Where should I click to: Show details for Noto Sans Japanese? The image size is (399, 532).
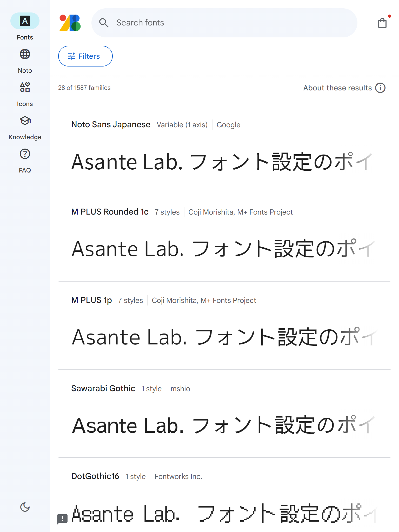pos(111,124)
